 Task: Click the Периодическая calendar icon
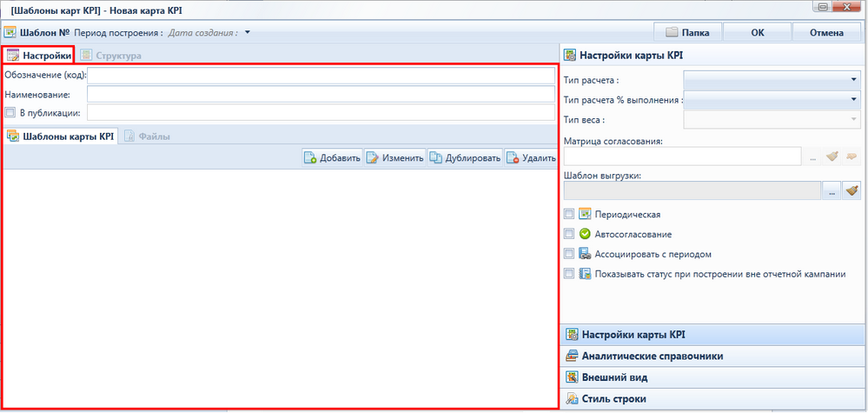point(585,214)
